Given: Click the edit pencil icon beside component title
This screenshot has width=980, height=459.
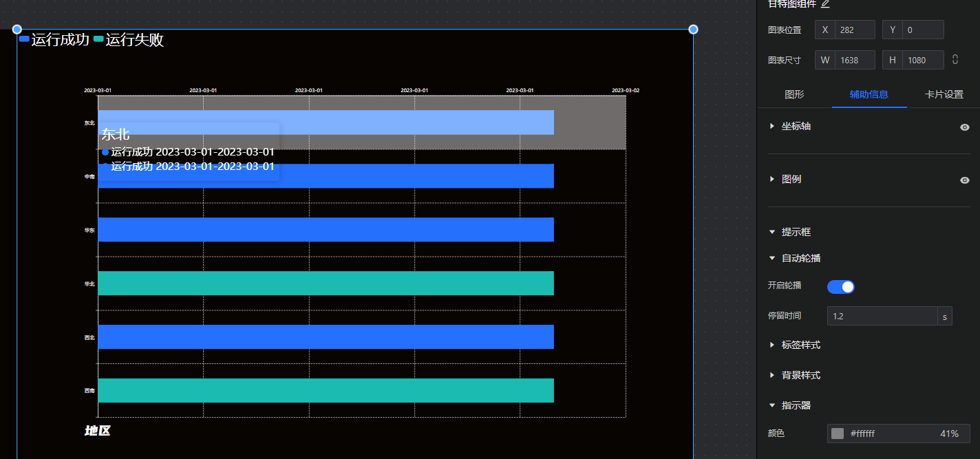Looking at the screenshot, I should (x=825, y=3).
